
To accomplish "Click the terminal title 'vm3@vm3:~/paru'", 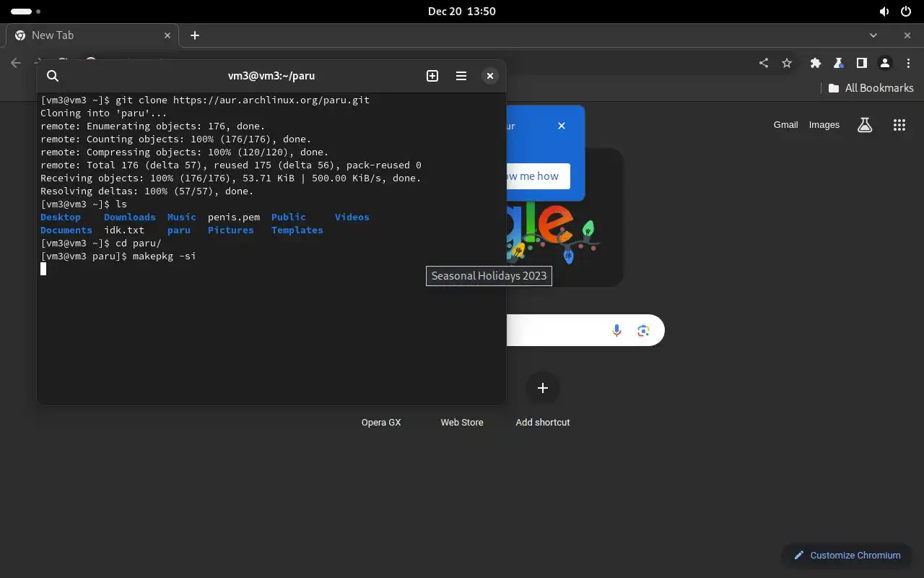I will 271,76.
